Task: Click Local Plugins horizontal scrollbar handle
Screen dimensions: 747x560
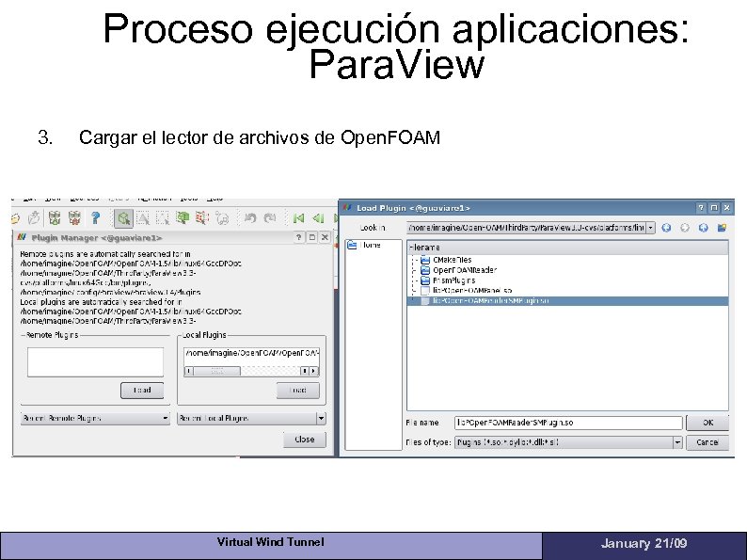Action: [x=216, y=371]
